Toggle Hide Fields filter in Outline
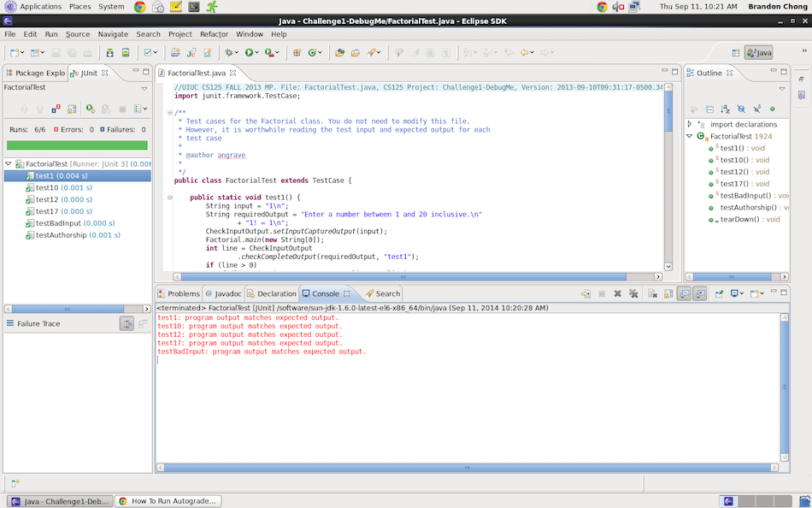 tap(740, 109)
